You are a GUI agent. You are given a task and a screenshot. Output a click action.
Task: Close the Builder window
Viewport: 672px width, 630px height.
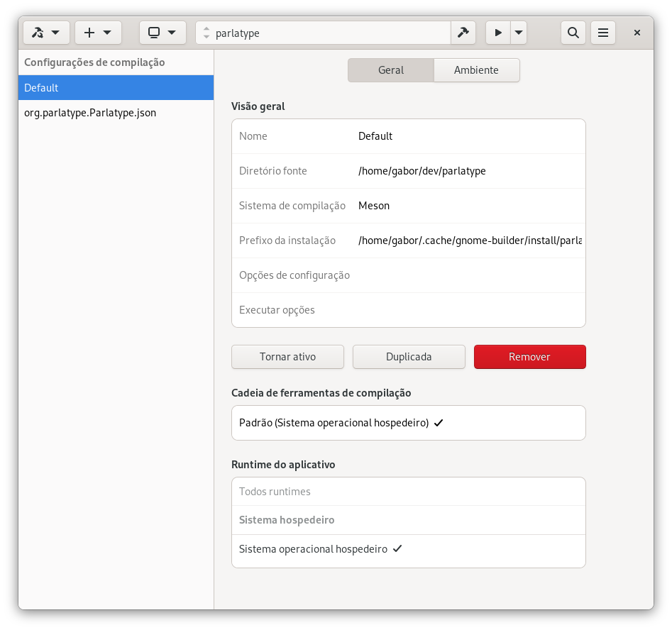point(637,33)
